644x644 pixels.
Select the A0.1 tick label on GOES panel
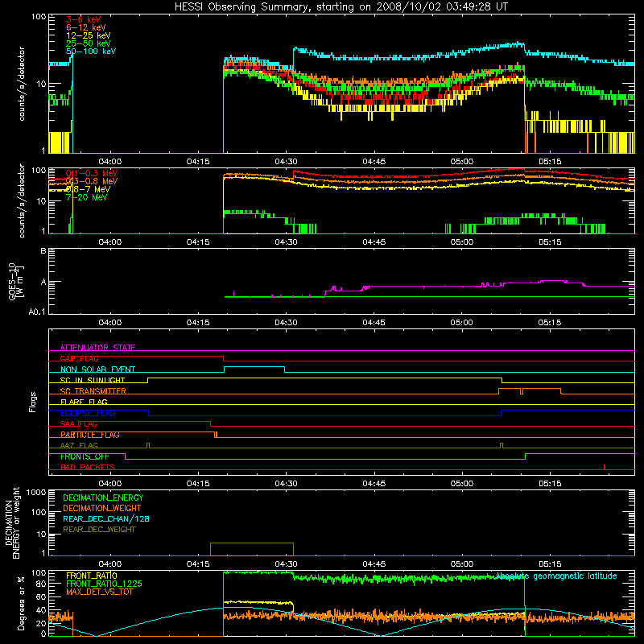(x=37, y=312)
